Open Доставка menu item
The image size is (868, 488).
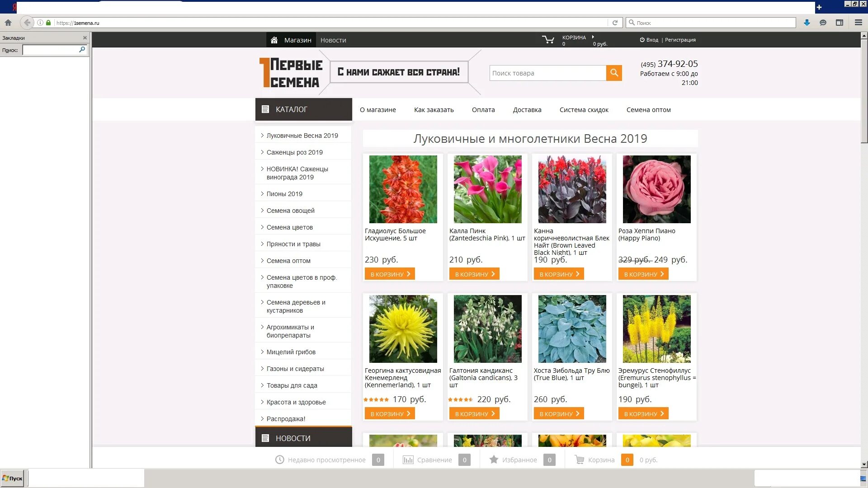tap(527, 110)
